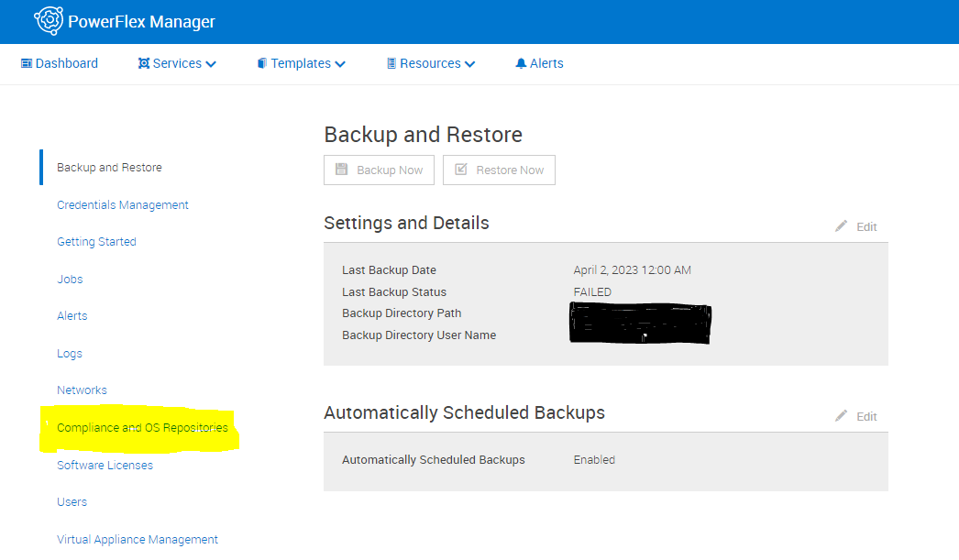Viewport: 959px width, 560px height.
Task: Open the Dashboard menu item
Action: pyautogui.click(x=60, y=63)
